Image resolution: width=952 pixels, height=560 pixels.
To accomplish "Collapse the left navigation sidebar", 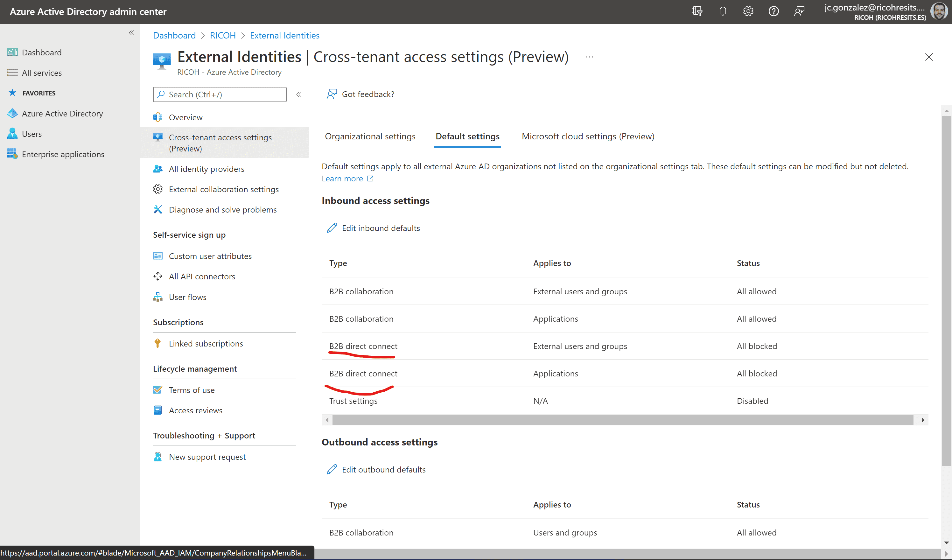I will 131,33.
